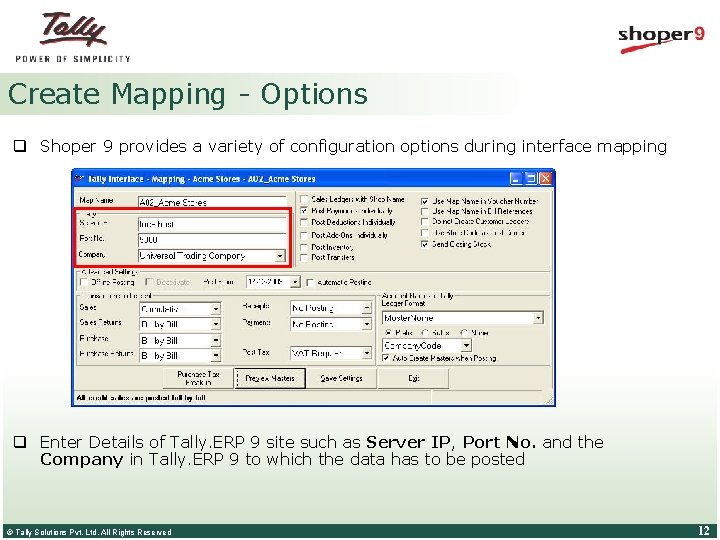Screen dimensions: 720x540
Task: Expand the Sales posting mode dropdown
Action: [x=215, y=309]
